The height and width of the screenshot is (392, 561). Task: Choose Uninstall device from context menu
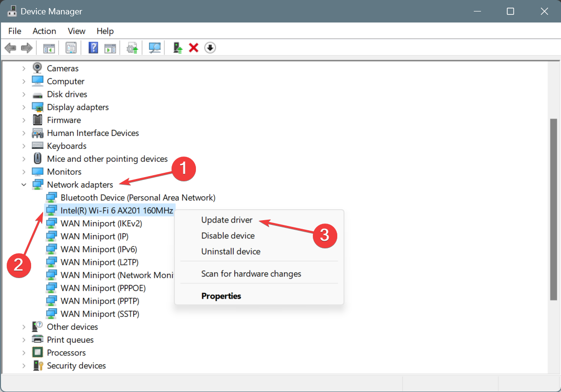click(x=231, y=251)
